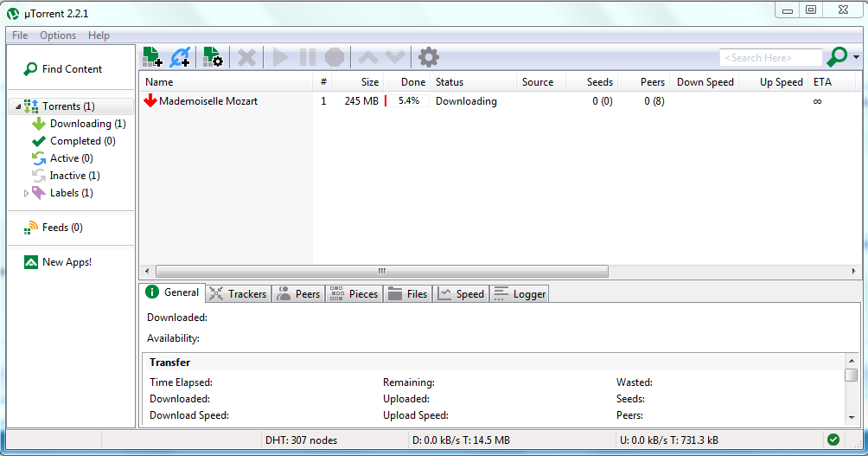The width and height of the screenshot is (868, 456).
Task: Open the Options menu
Action: point(58,35)
